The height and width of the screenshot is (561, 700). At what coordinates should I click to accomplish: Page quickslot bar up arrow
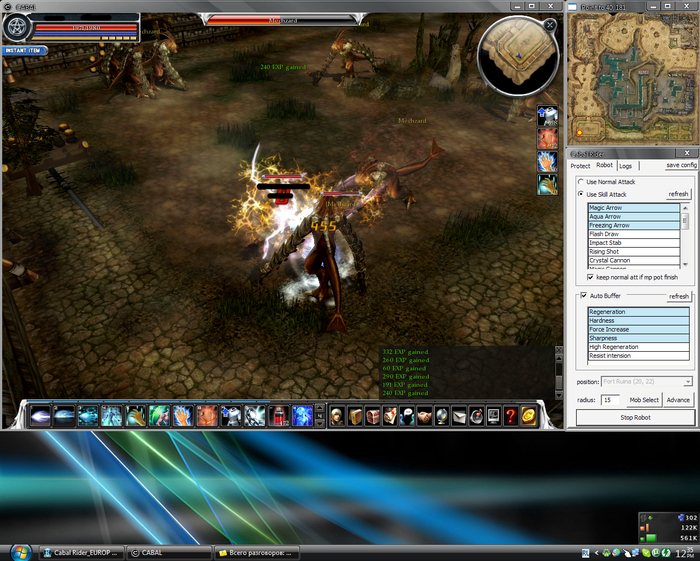(320, 408)
